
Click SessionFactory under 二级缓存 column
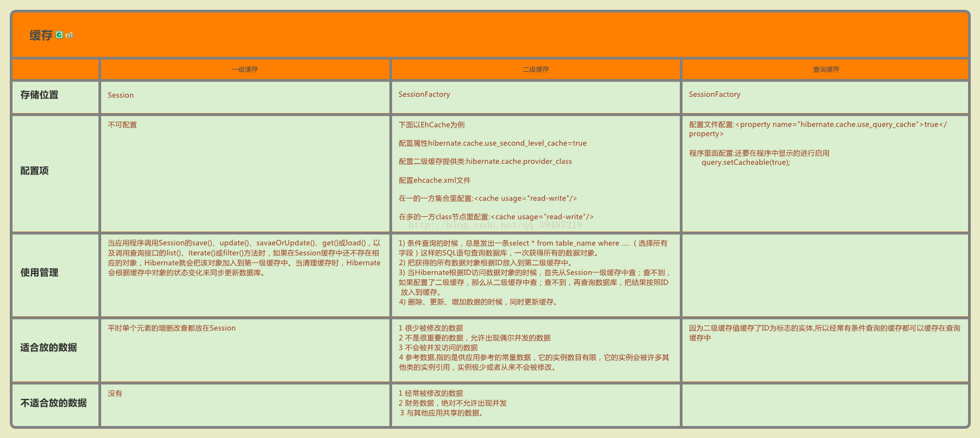[x=424, y=94]
